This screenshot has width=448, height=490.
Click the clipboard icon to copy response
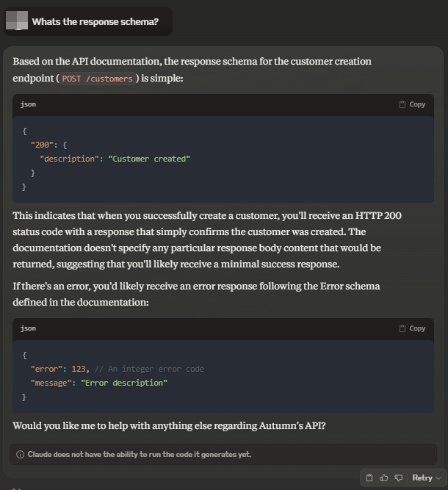pos(369,478)
